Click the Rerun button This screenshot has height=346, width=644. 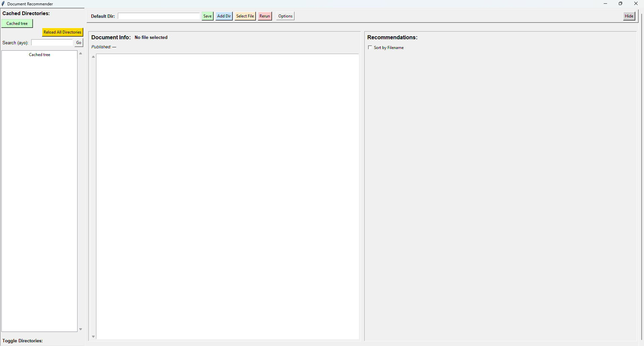pyautogui.click(x=265, y=16)
